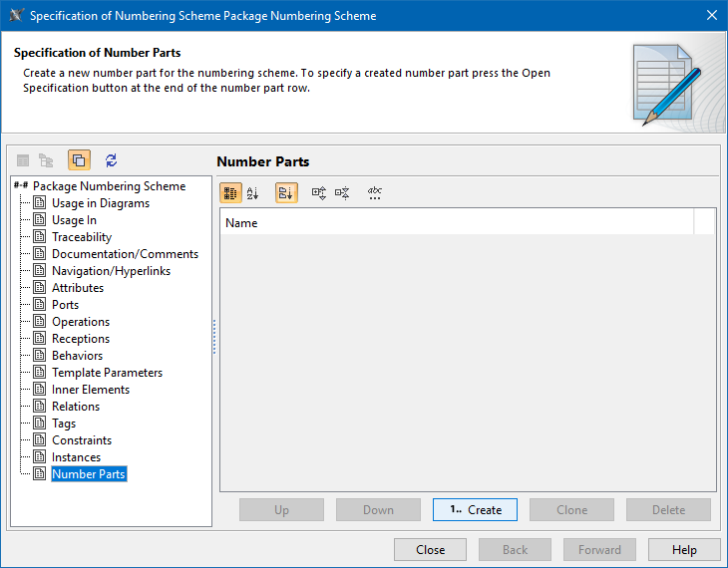This screenshot has height=568, width=728.
Task: Click the Package Numbering Scheme root icon
Action: [x=20, y=186]
